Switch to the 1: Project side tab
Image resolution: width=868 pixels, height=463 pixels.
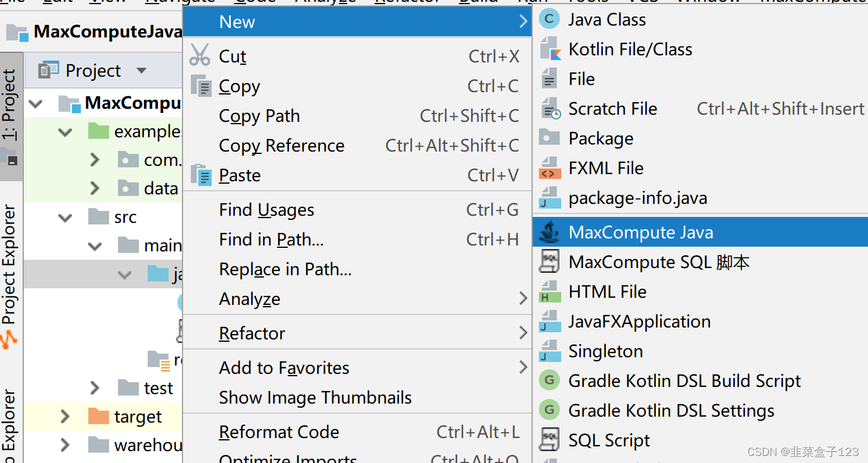click(x=10, y=104)
